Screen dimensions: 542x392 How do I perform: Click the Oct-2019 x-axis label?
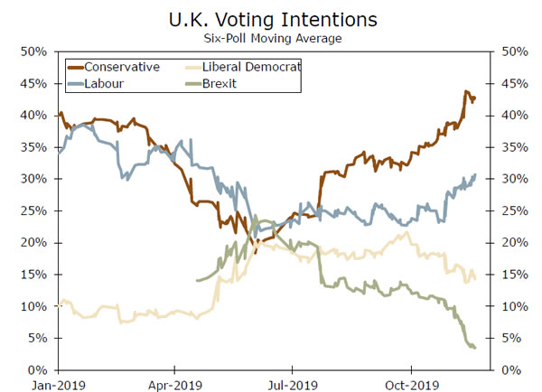[411, 382]
